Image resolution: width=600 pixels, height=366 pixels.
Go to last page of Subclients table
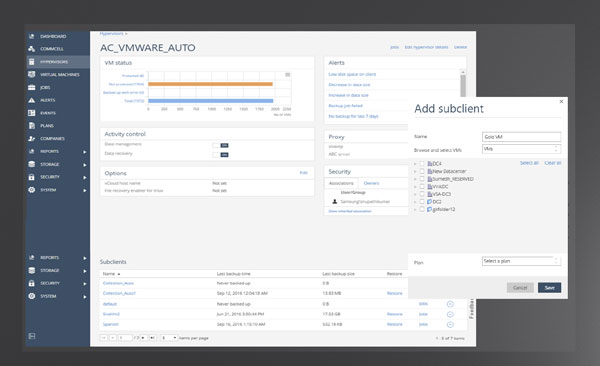[152, 338]
